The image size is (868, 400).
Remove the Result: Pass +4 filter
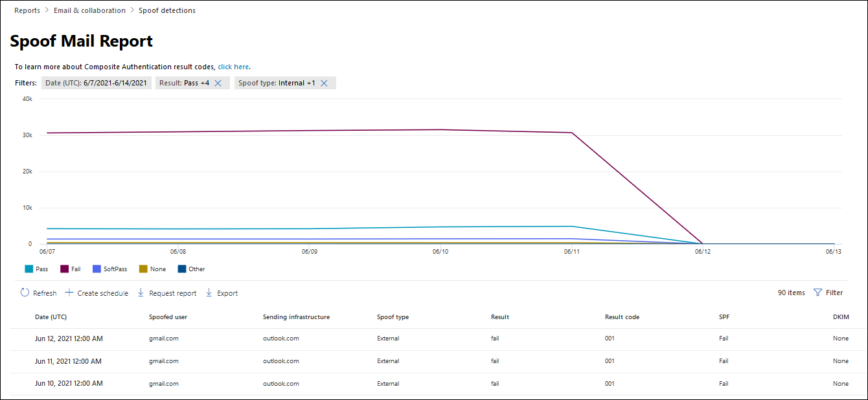pos(218,83)
